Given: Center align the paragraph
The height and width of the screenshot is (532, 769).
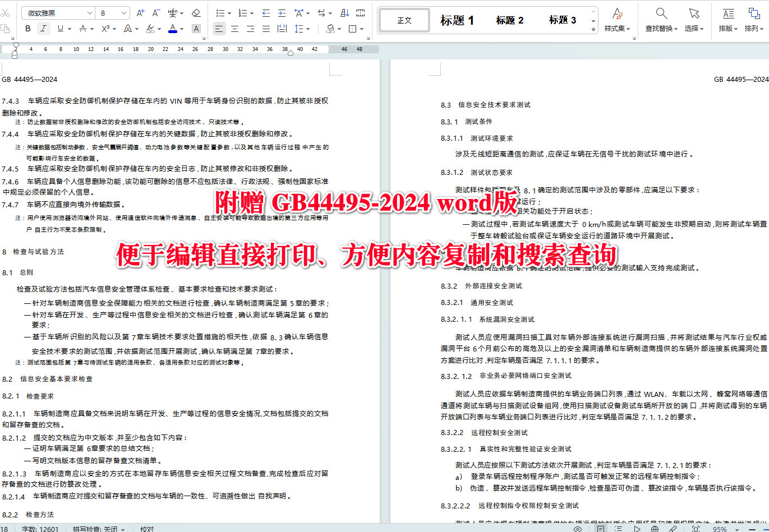Looking at the screenshot, I should 234,29.
